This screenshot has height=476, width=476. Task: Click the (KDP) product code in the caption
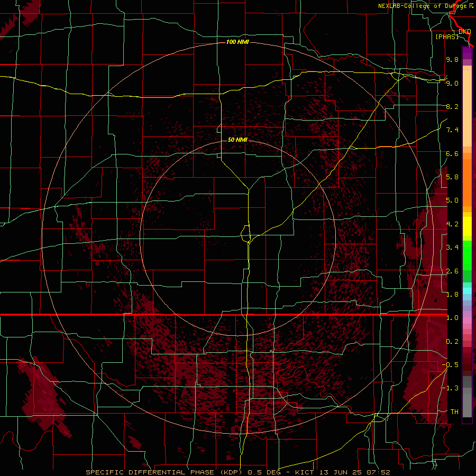click(x=231, y=472)
